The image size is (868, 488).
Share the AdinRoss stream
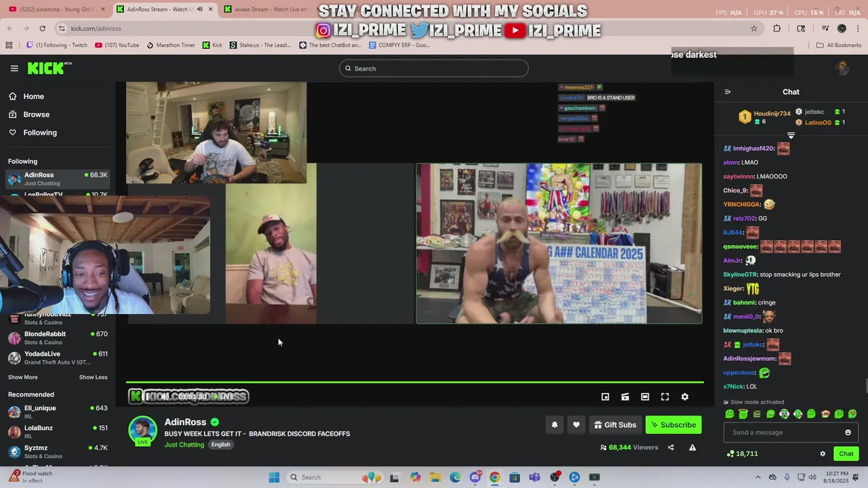[x=671, y=447]
